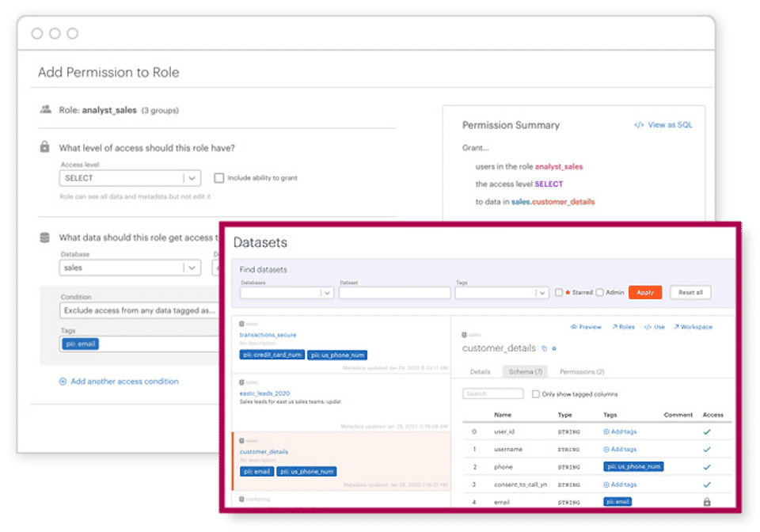The image size is (760, 532).
Task: Click the Tags input in Add Permission window
Action: pyautogui.click(x=141, y=344)
